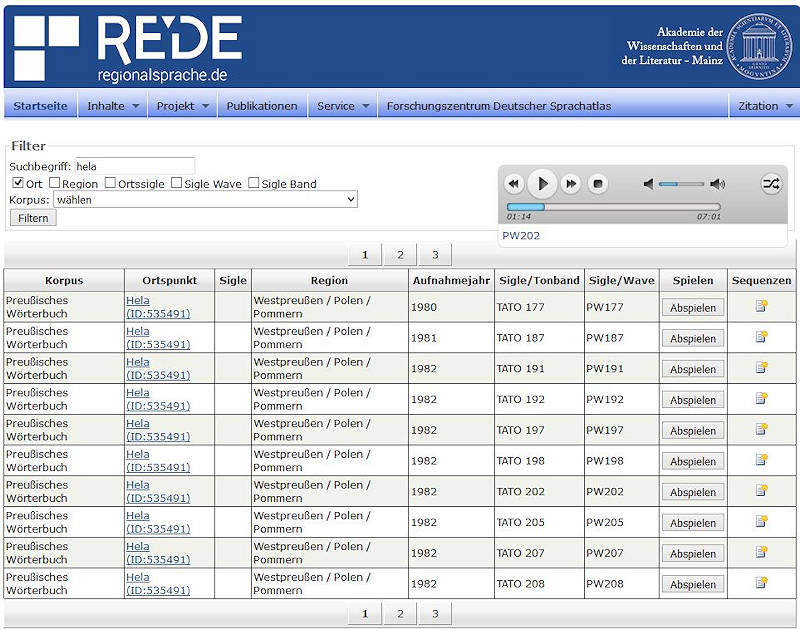This screenshot has height=630, width=800.
Task: Play recording PW197 with Abspielen
Action: click(x=693, y=431)
